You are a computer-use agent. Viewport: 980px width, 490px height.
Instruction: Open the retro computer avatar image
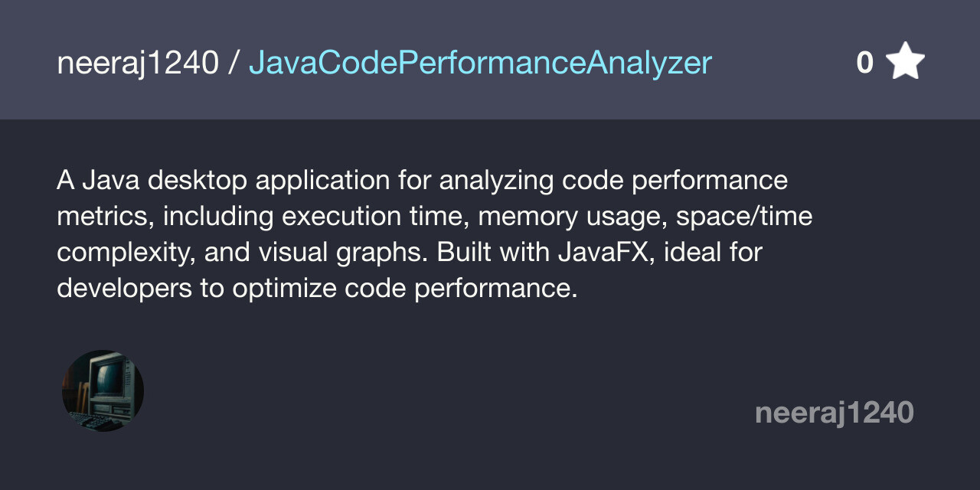point(103,391)
